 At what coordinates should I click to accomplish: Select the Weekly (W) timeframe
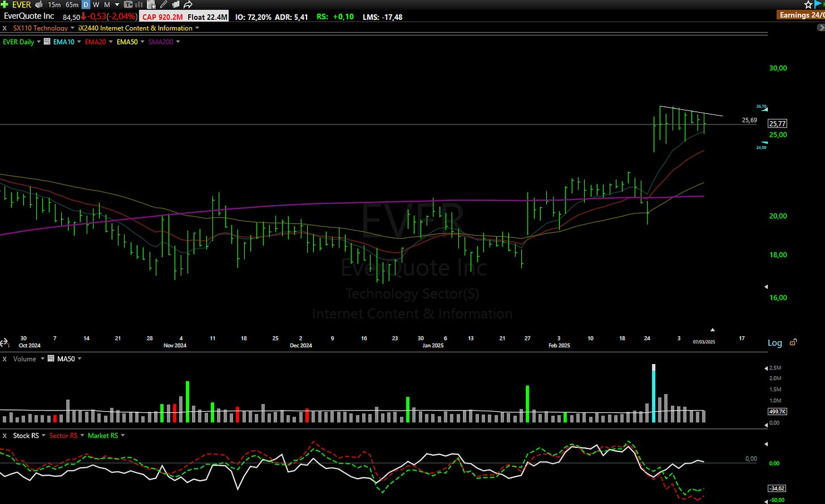96,5
